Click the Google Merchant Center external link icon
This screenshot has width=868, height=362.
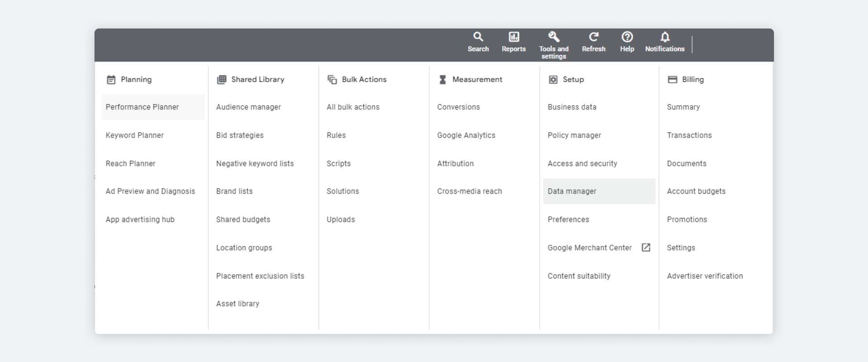pos(646,248)
